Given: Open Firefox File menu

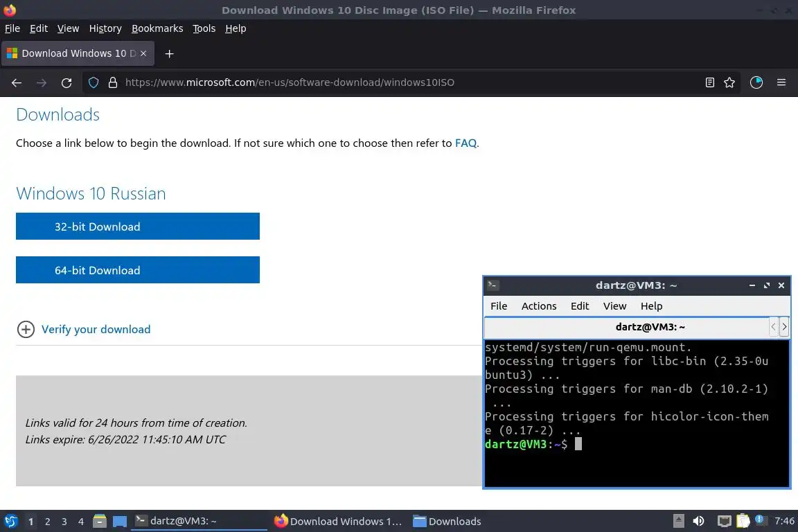Looking at the screenshot, I should (12, 28).
